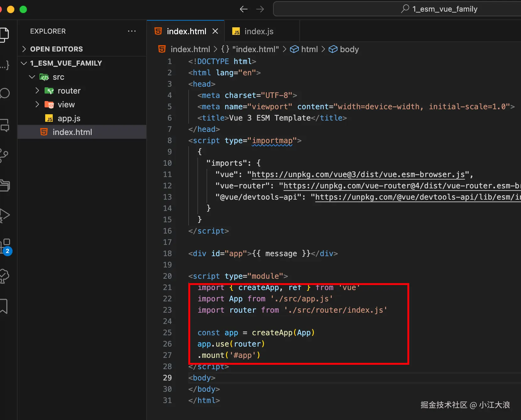Collapse the src folder chevron
521x420 pixels.
[32, 77]
